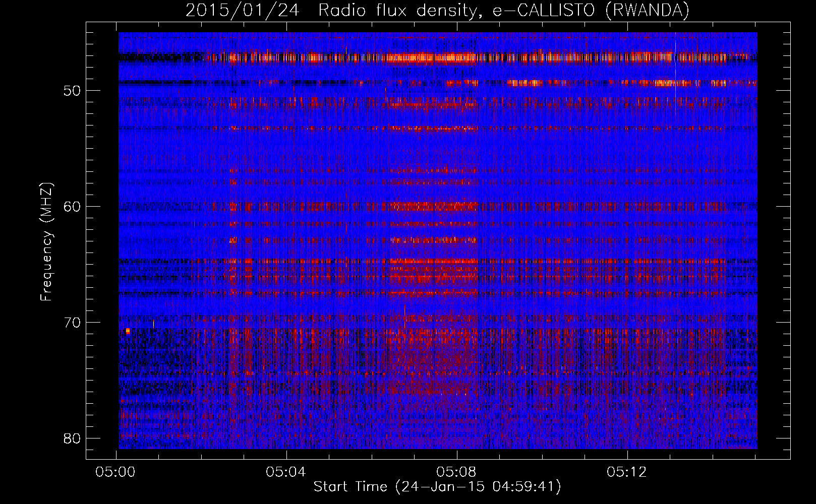Click the 05:08 time tick label
The height and width of the screenshot is (504, 816).
coord(456,472)
